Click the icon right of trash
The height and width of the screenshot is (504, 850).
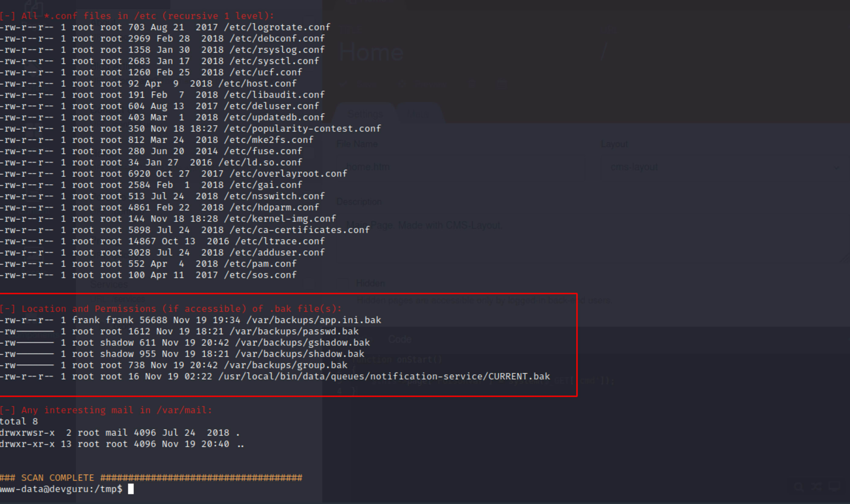(502, 83)
